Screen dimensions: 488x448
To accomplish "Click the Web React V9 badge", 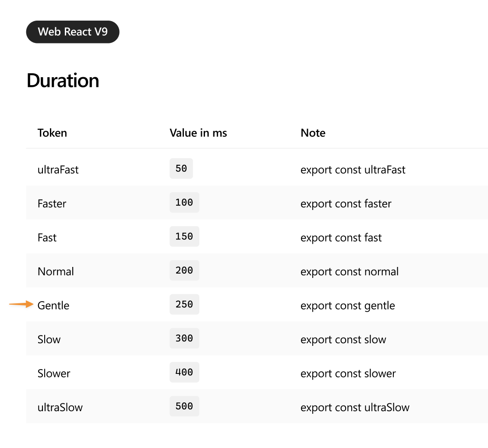I will 73,32.
